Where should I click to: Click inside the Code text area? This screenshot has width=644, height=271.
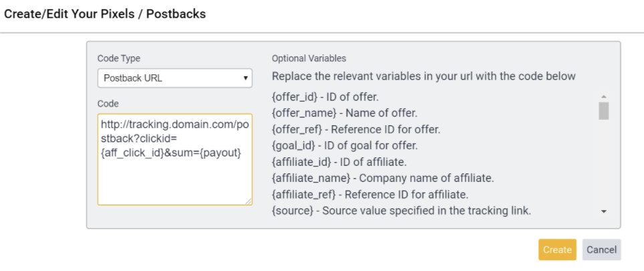click(174, 159)
